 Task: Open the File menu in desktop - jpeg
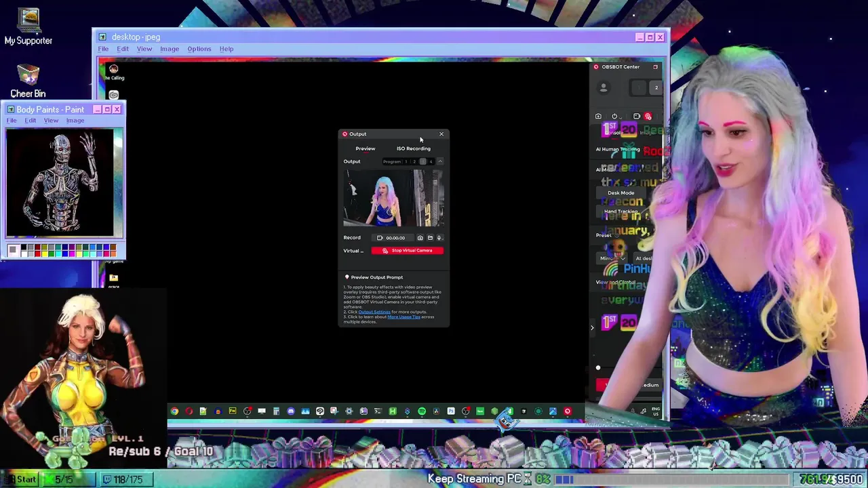pyautogui.click(x=103, y=49)
